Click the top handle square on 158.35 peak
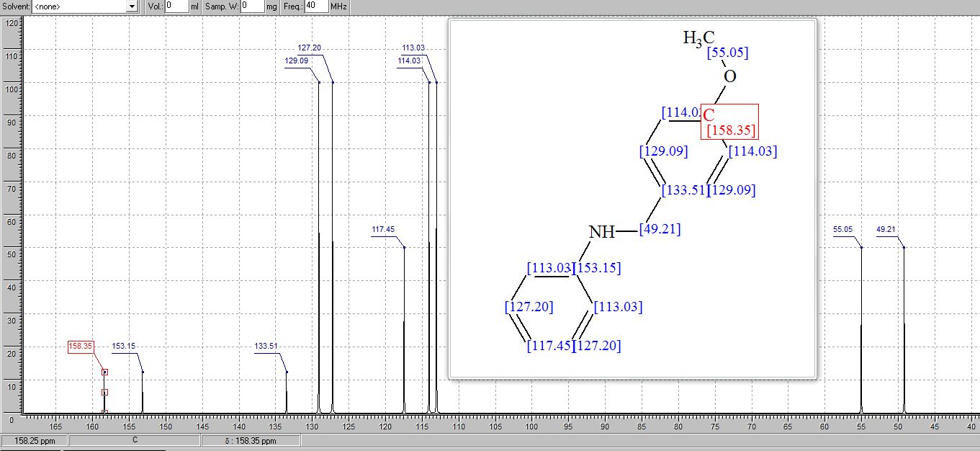 (104, 372)
